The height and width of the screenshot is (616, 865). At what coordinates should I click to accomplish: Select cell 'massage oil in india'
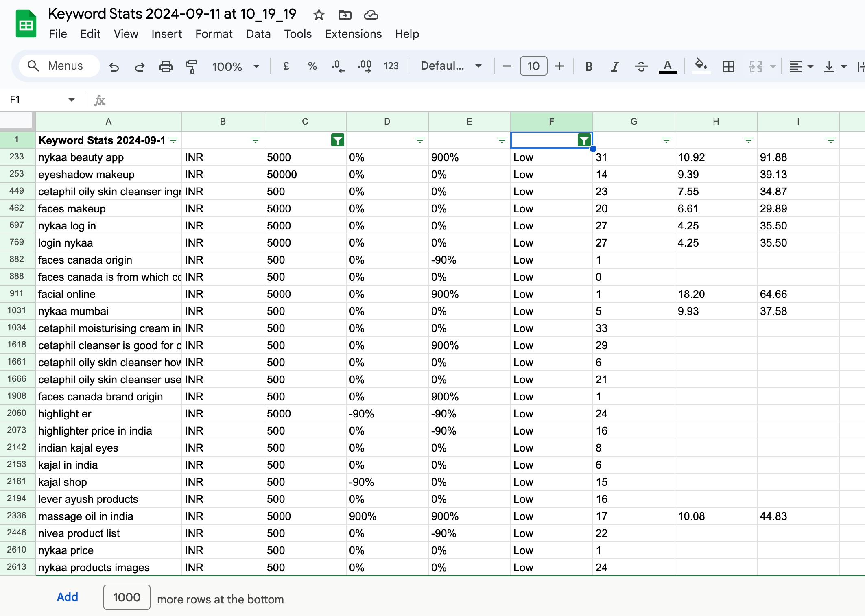(109, 516)
